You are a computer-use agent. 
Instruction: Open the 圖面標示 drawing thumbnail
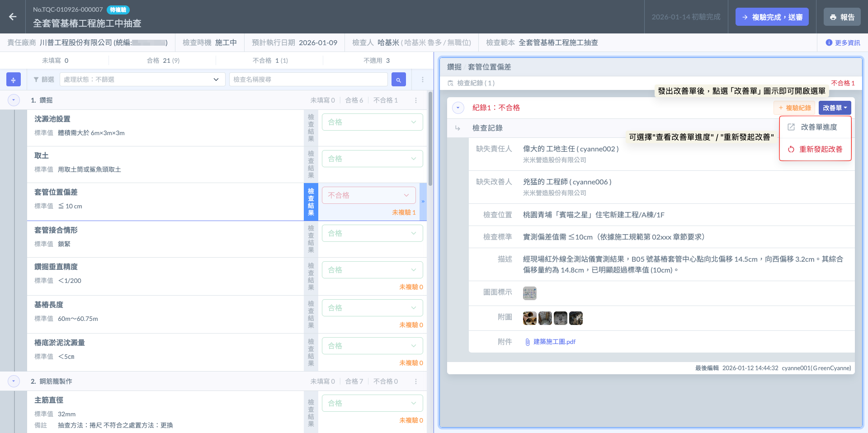click(529, 293)
